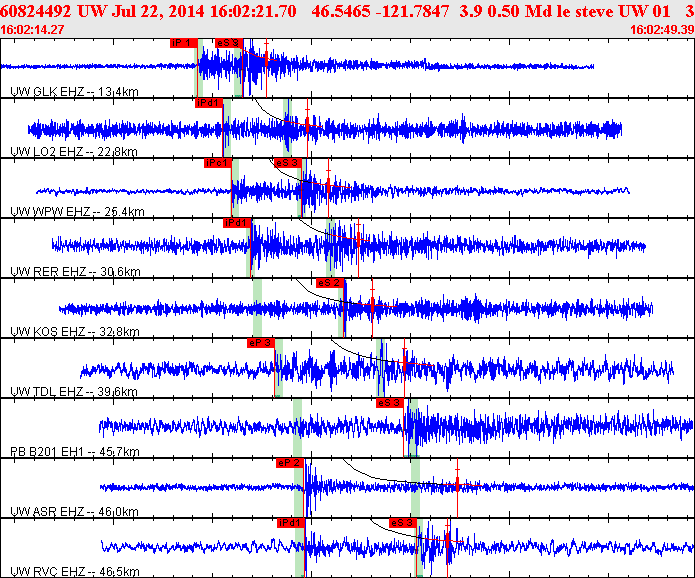
Task: Click event ID 60824492 in header
Action: [x=35, y=11]
